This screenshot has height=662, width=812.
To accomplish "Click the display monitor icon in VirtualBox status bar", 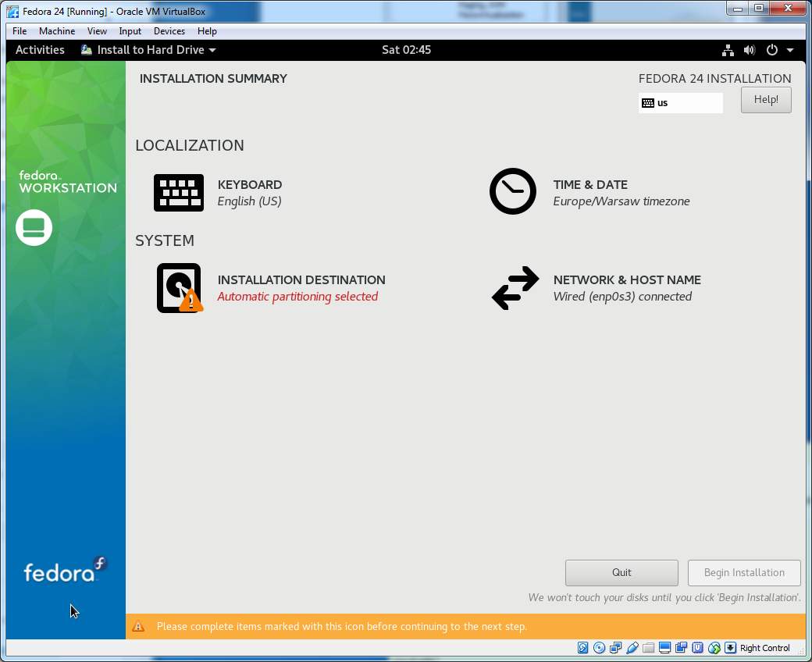I will pos(665,647).
